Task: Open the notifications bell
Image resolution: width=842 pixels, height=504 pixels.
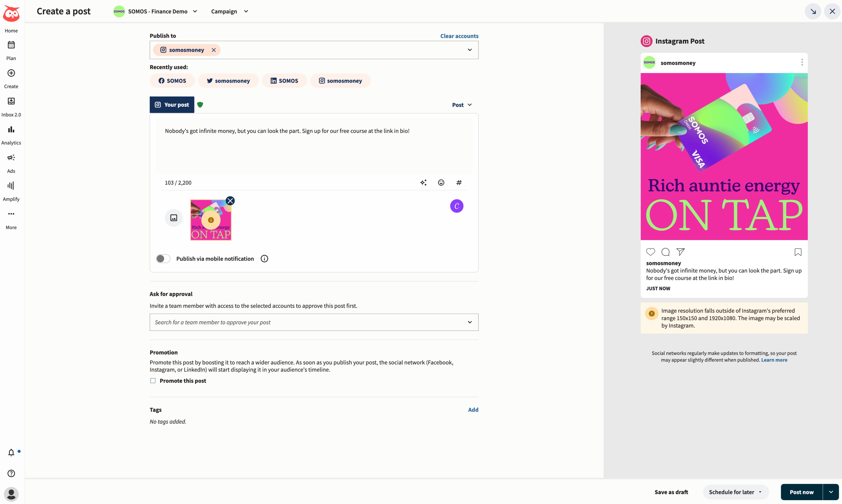Action: click(11, 452)
